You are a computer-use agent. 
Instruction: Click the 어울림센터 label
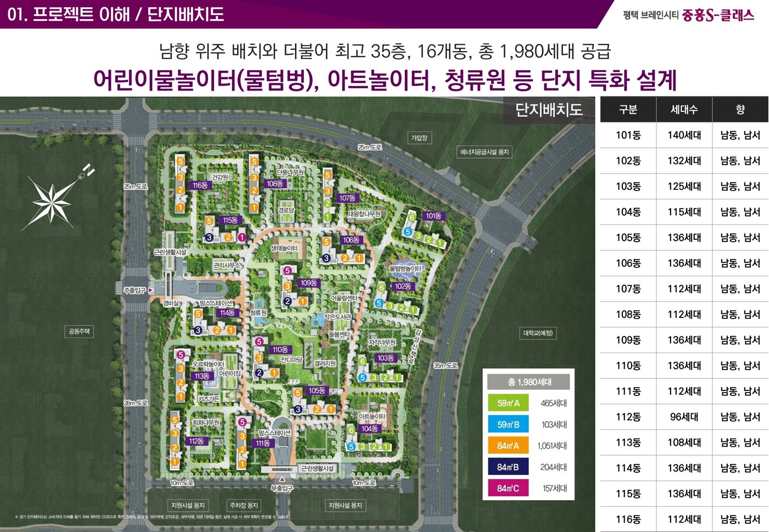click(x=344, y=298)
